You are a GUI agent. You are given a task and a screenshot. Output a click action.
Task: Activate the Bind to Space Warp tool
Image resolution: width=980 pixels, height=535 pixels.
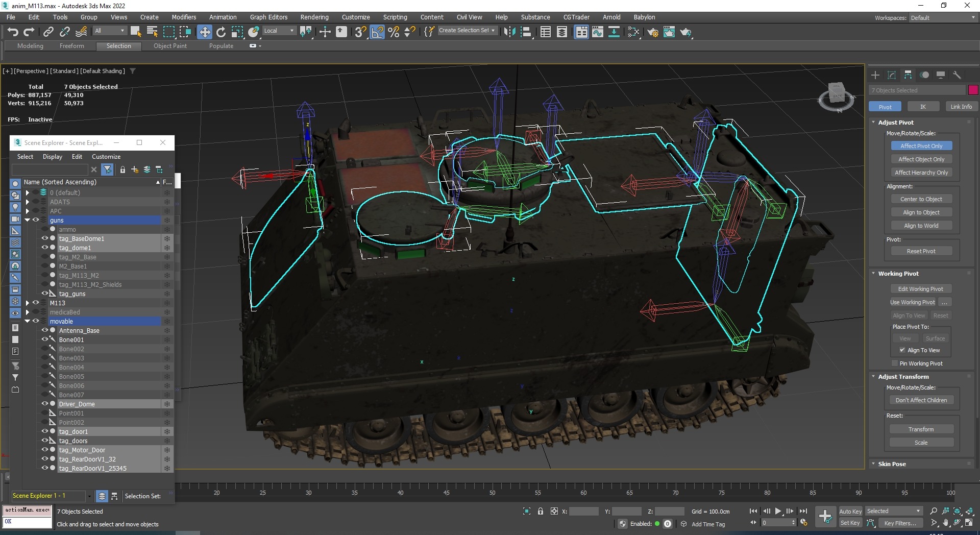(x=81, y=32)
